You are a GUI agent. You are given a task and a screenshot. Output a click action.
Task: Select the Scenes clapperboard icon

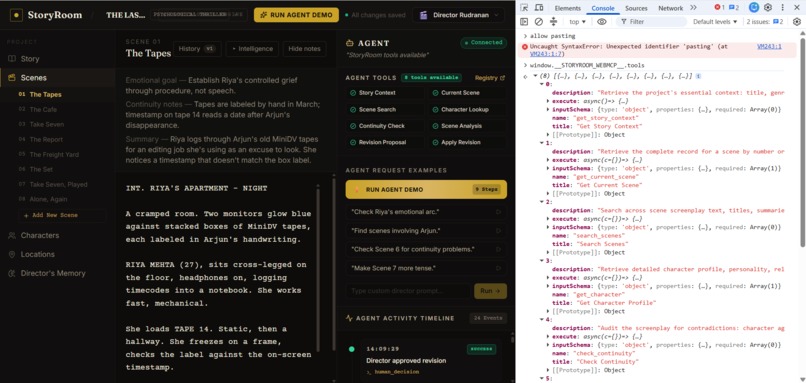coord(12,78)
